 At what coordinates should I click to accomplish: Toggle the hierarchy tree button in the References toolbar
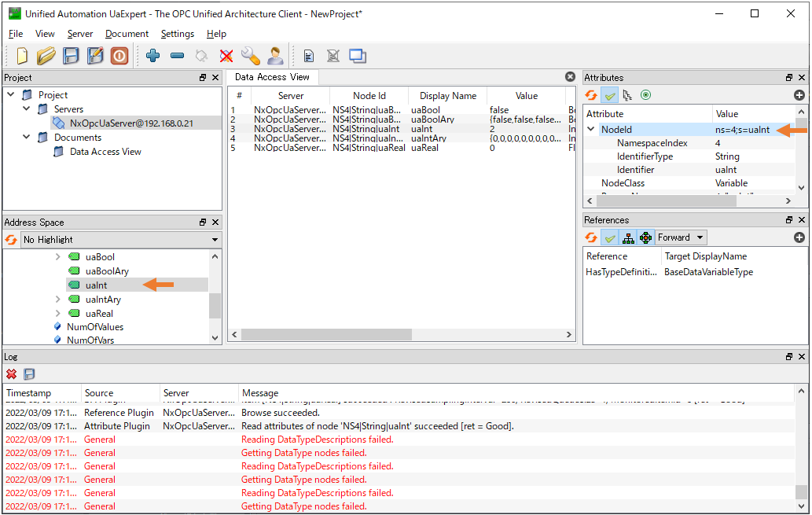point(627,237)
